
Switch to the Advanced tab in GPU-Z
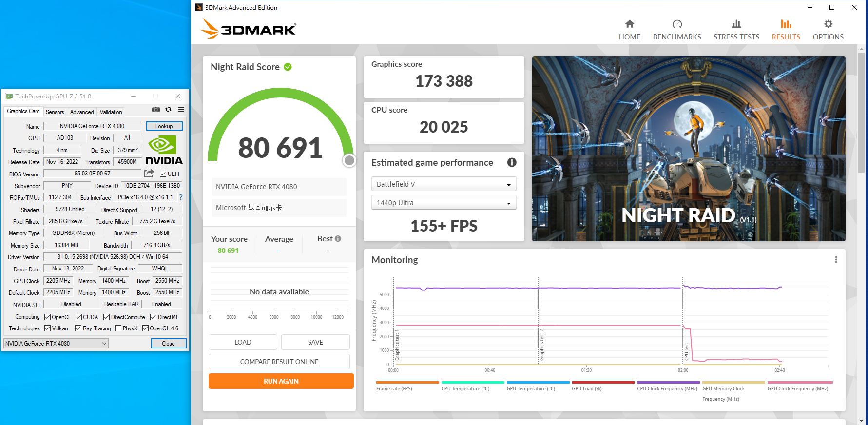(x=81, y=112)
